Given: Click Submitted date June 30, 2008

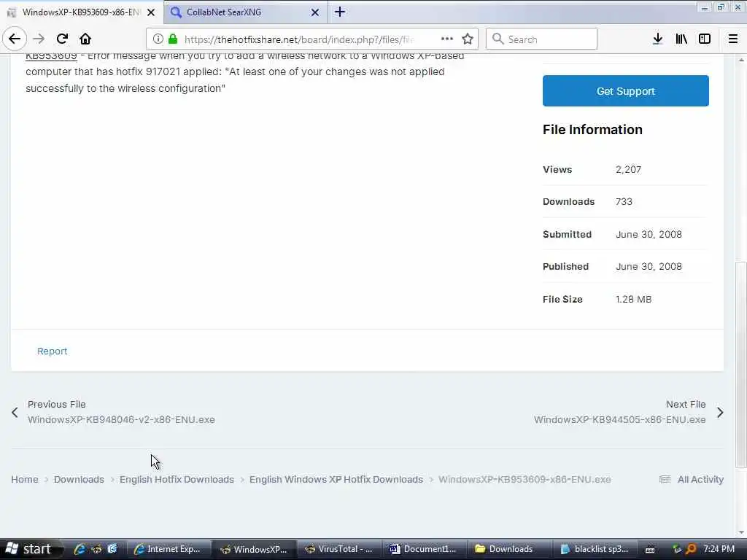Looking at the screenshot, I should pos(649,234).
